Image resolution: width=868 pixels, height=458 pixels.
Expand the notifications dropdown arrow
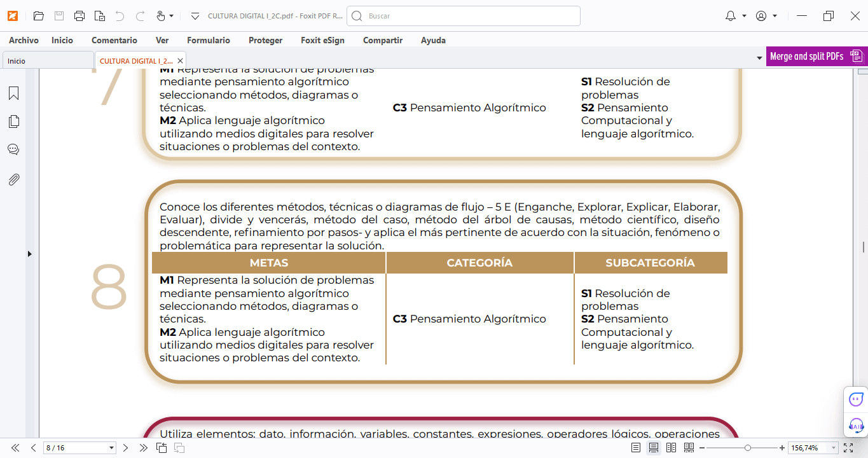point(744,16)
